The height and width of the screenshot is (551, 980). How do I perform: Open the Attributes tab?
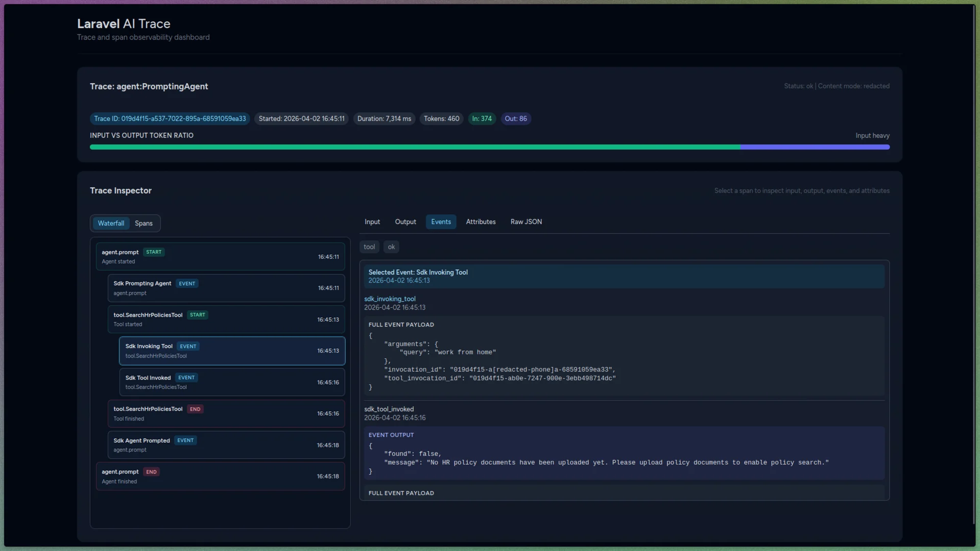coord(481,222)
